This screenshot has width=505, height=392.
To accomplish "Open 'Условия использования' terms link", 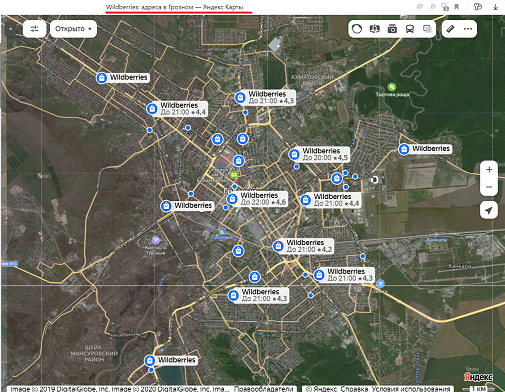I will [x=411, y=389].
